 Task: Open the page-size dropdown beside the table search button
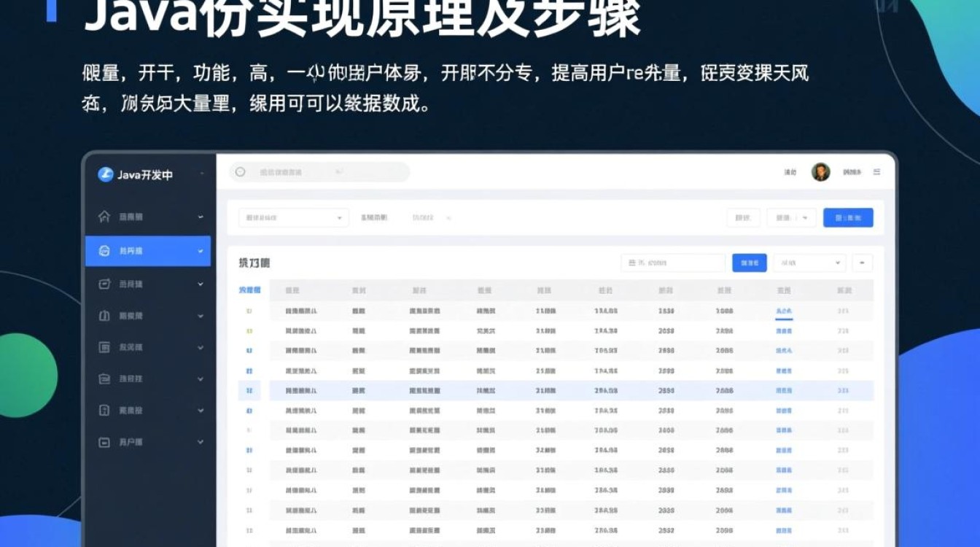[x=808, y=263]
